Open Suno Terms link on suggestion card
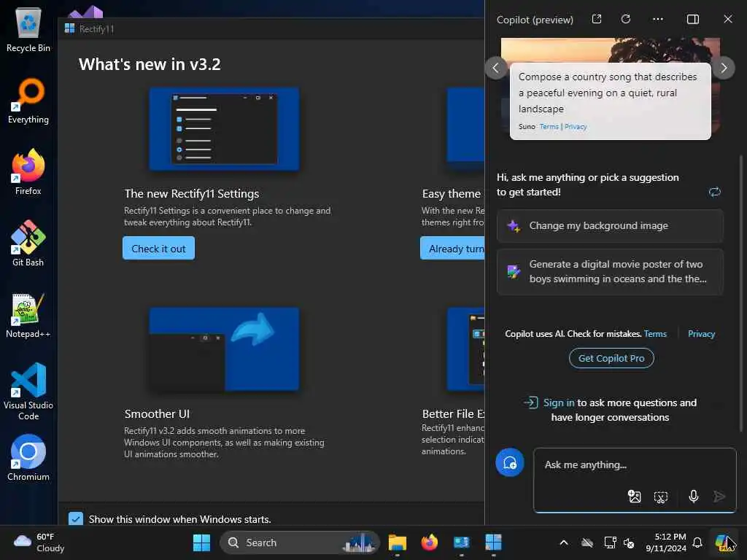 coord(549,127)
